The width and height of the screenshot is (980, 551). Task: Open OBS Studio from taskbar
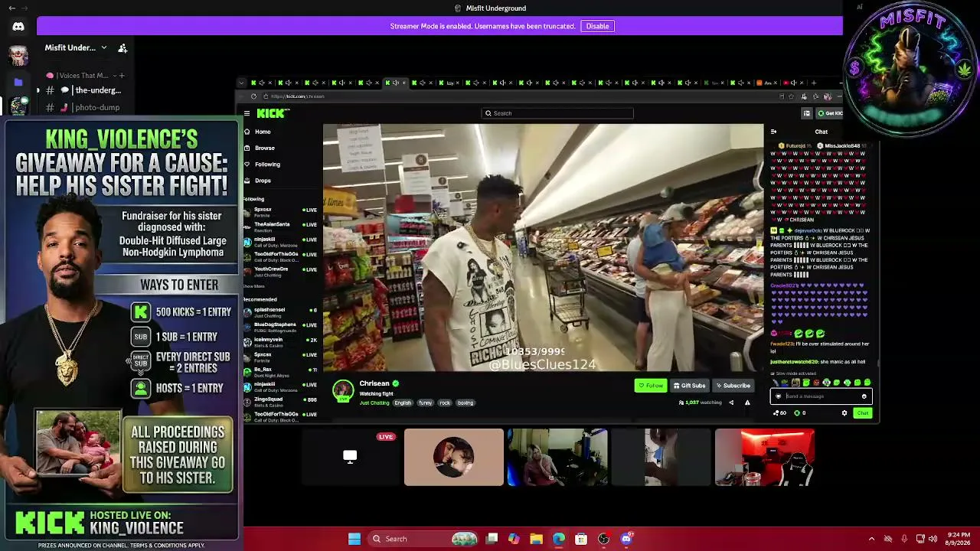point(604,539)
